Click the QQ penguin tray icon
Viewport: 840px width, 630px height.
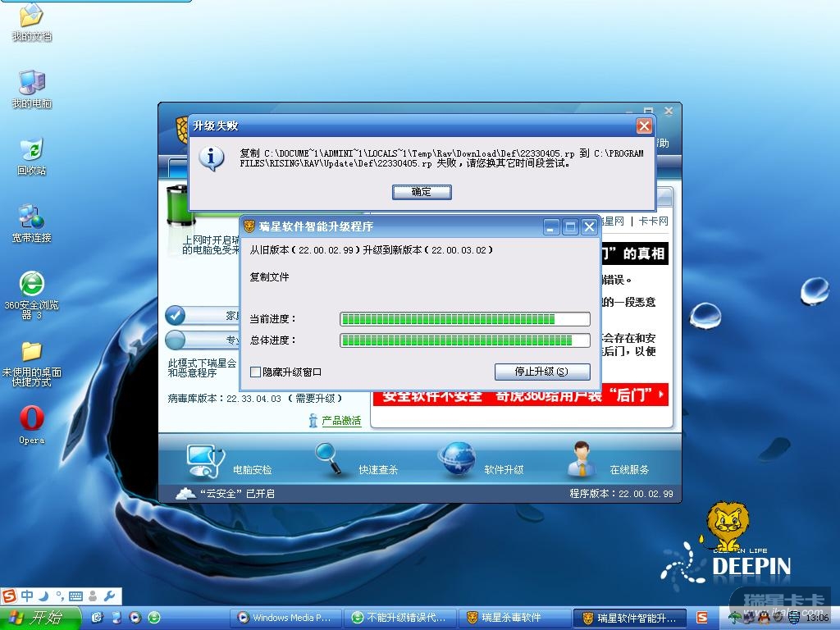pyautogui.click(x=764, y=618)
